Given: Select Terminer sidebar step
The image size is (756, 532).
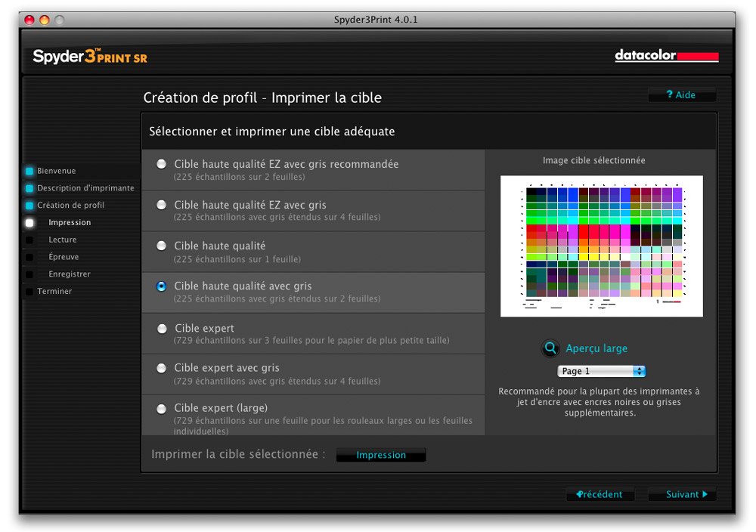Looking at the screenshot, I should pyautogui.click(x=54, y=291).
